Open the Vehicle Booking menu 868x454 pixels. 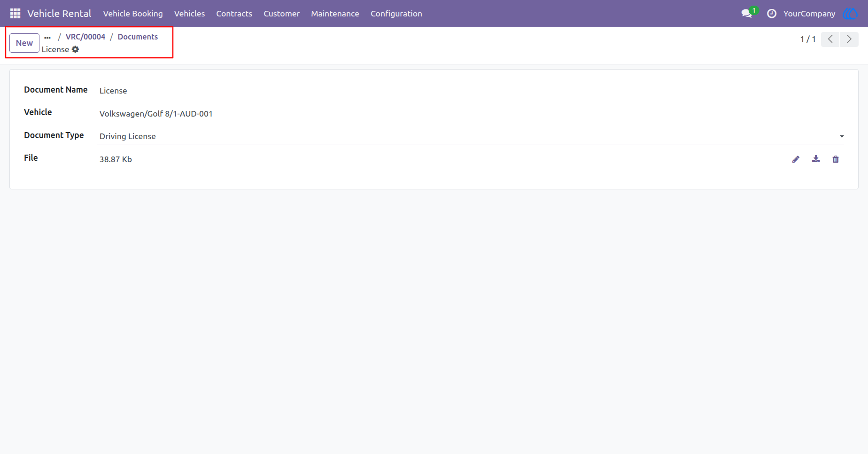(133, 14)
